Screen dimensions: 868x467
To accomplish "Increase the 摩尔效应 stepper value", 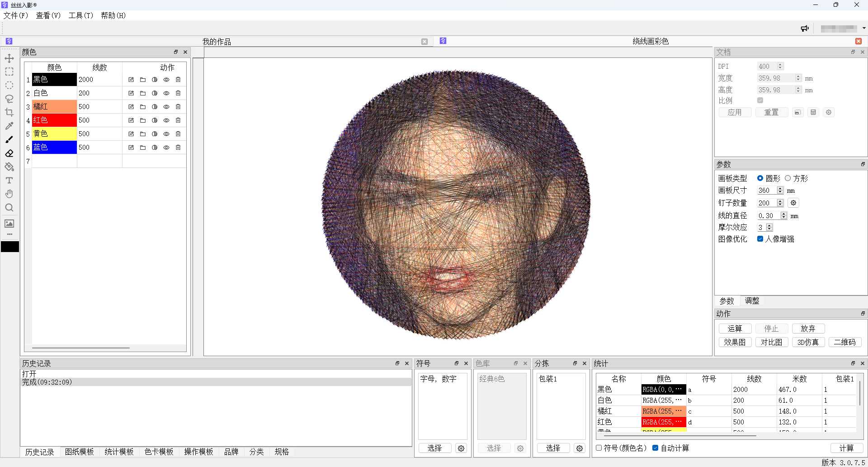I will 769,225.
